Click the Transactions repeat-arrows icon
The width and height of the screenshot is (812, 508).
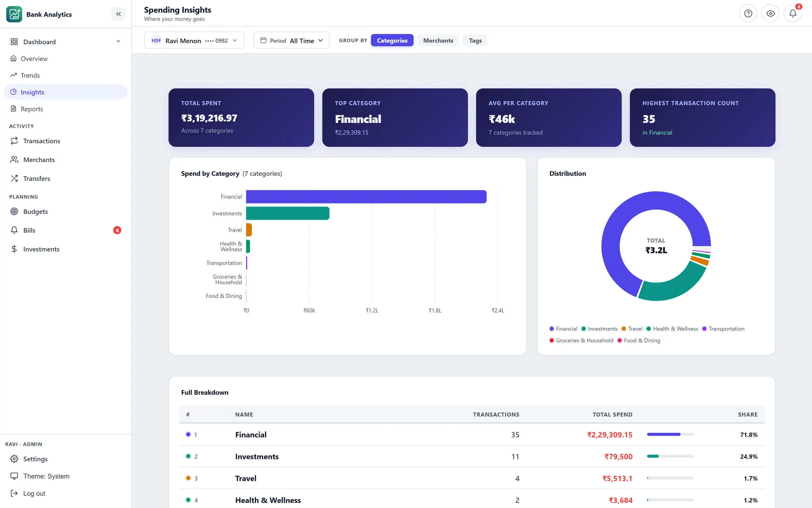pos(14,141)
